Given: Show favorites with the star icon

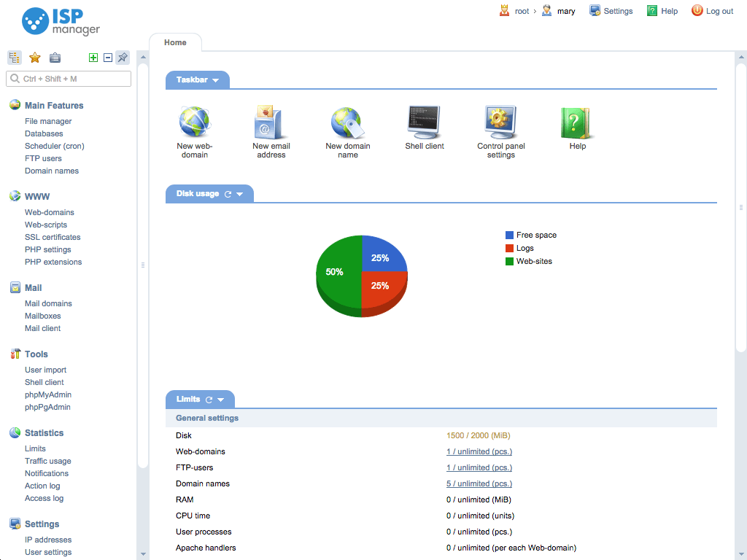Looking at the screenshot, I should pos(34,58).
